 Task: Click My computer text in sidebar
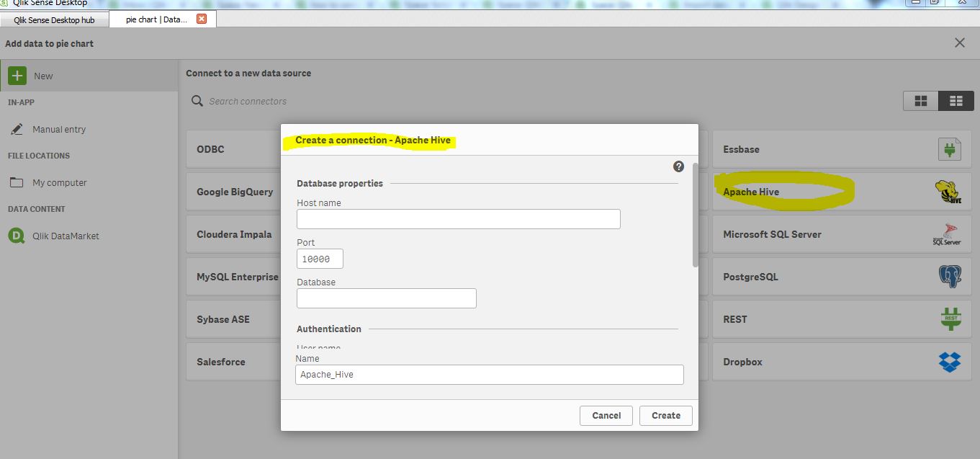point(60,183)
